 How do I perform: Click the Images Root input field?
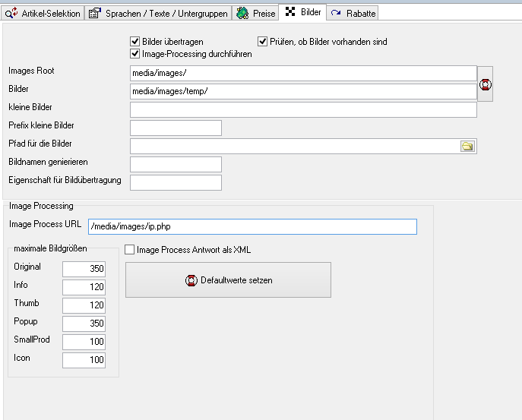pos(303,74)
